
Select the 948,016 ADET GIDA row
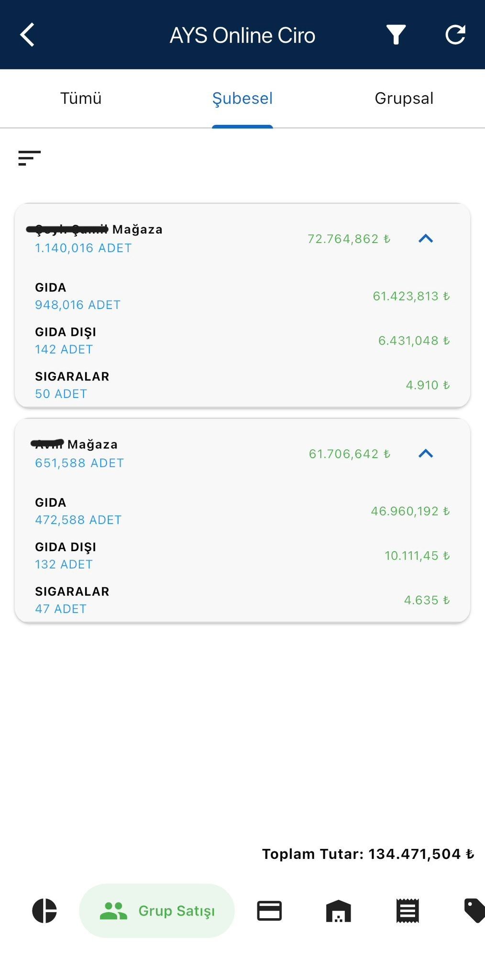242,296
